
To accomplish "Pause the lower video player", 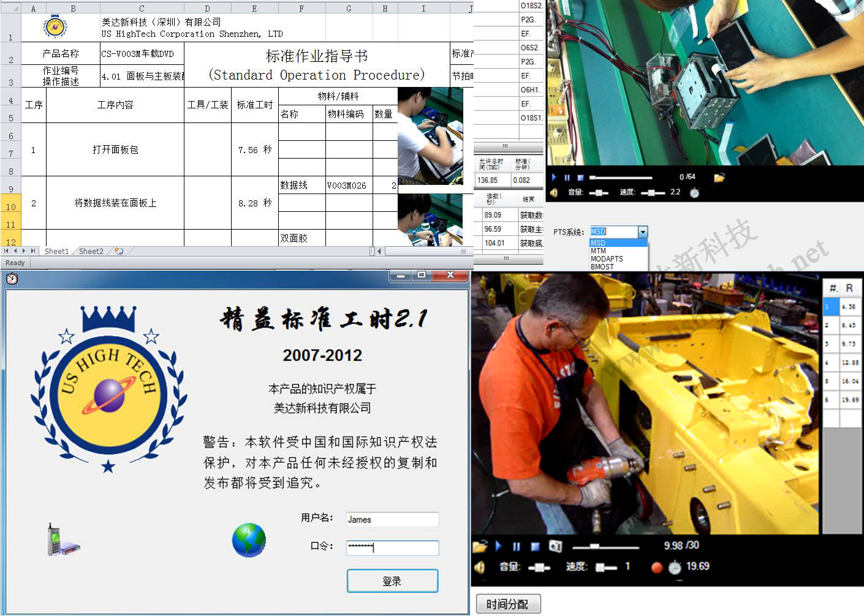I will click(x=517, y=546).
